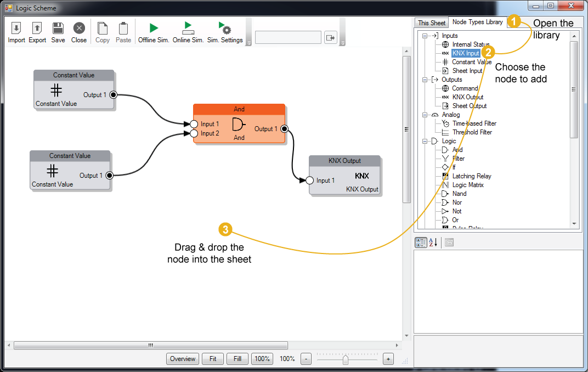Click the Export toolbar icon
This screenshot has width=588, height=372.
[x=37, y=29]
